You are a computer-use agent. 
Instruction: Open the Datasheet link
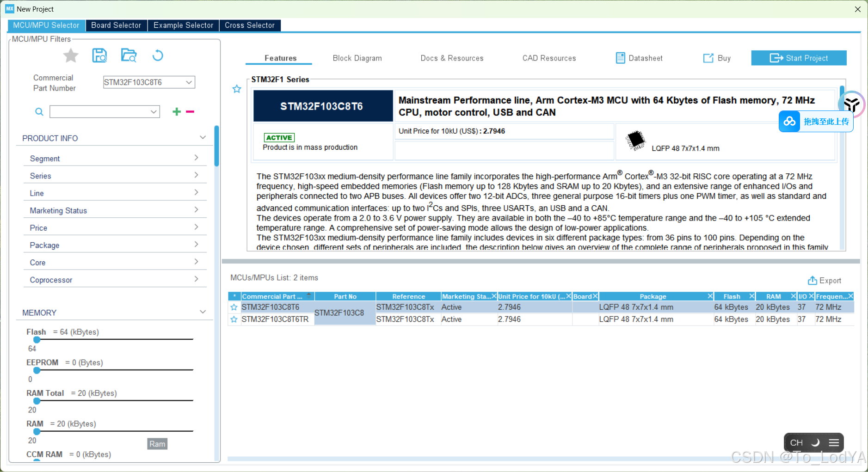point(640,58)
